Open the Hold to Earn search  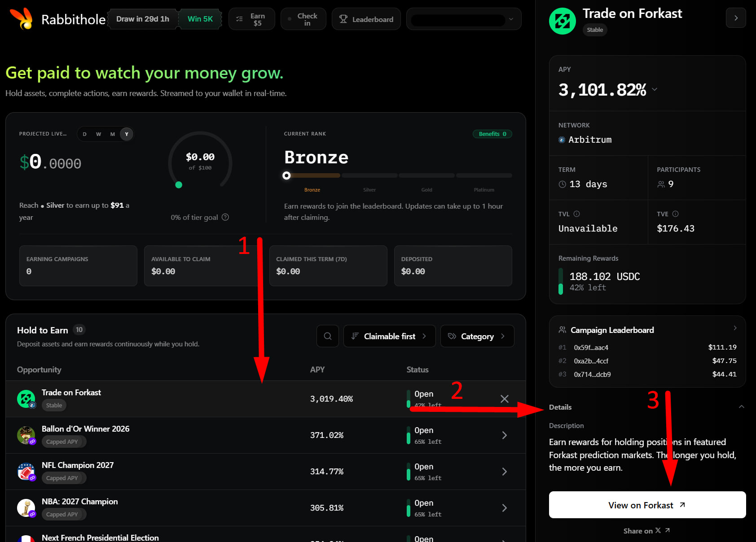[328, 336]
